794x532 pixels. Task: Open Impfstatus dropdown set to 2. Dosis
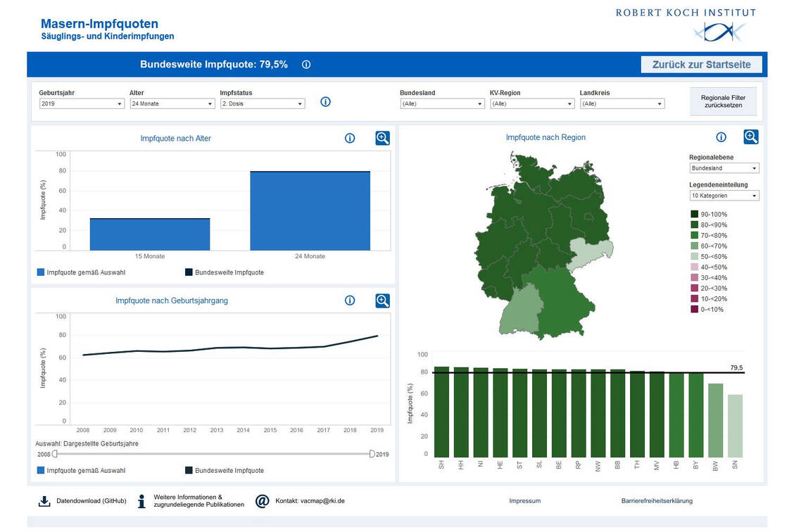coord(262,104)
